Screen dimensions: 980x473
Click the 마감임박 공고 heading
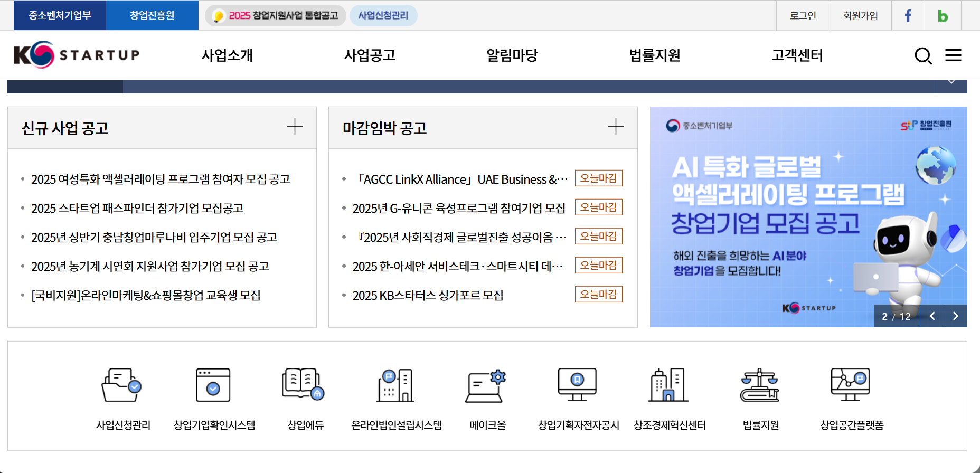click(x=384, y=128)
